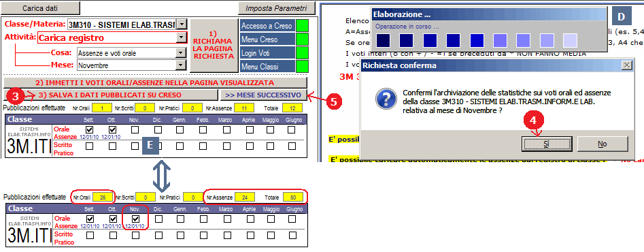This screenshot has height=252, width=644.
Task: Click the Nr.Assenze yellow field showing 11
Action: 245,108
